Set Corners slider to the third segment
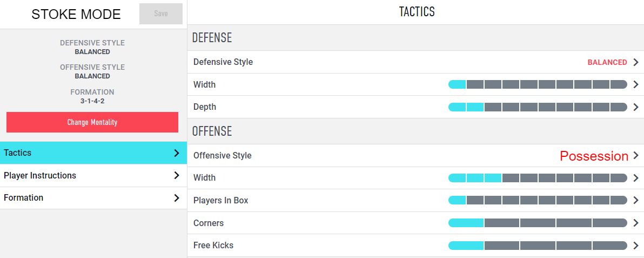This screenshot has width=644, height=258. pos(538,223)
